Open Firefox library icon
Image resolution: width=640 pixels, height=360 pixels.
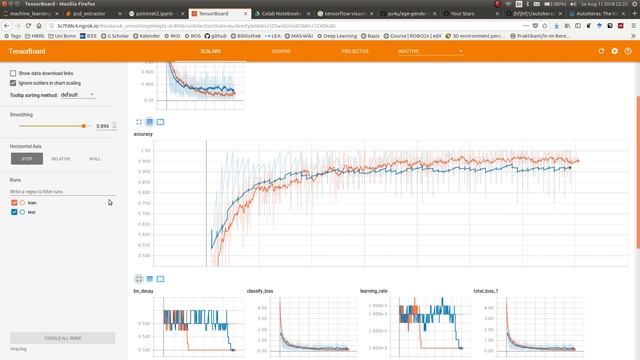(x=567, y=26)
